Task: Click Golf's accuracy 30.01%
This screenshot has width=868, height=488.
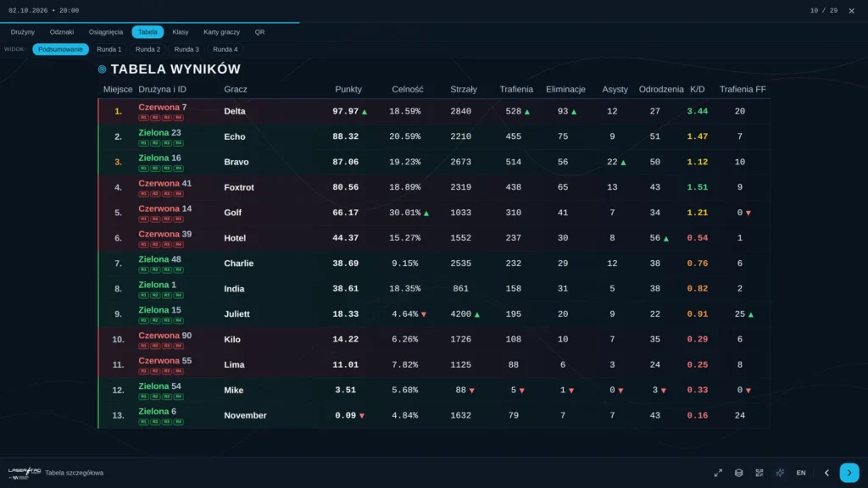Action: 404,213
